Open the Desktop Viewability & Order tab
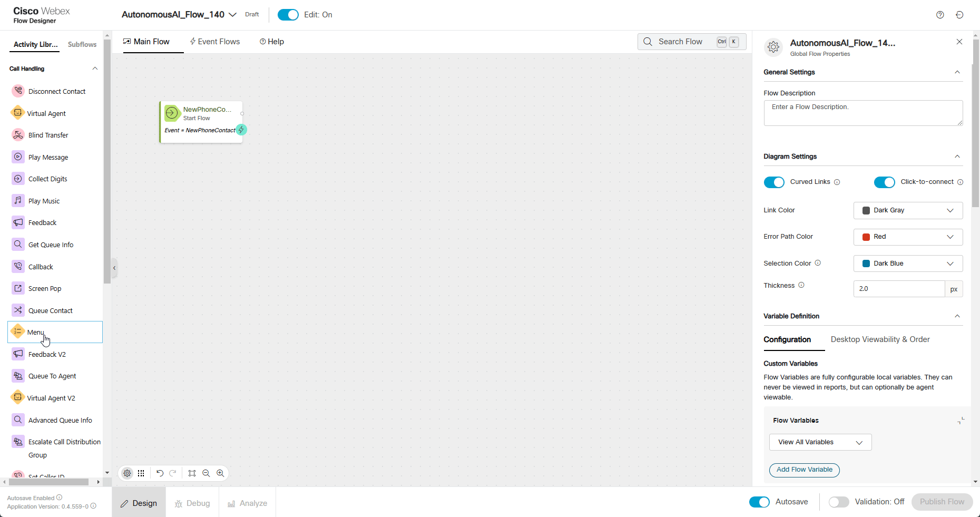This screenshot has width=980, height=517. pyautogui.click(x=880, y=339)
